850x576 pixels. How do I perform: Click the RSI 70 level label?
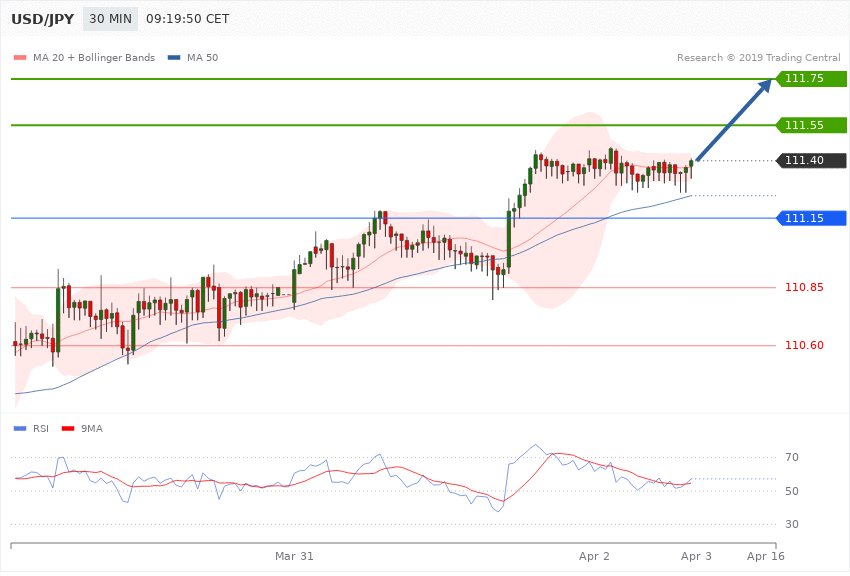point(792,457)
